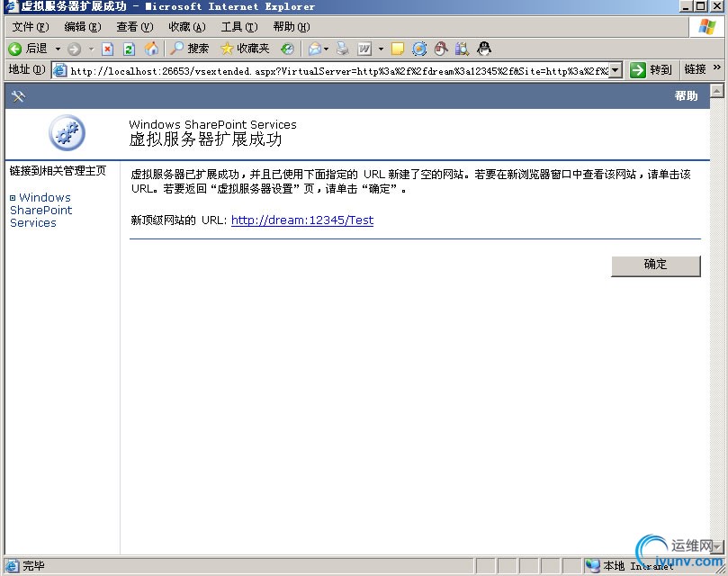Click the IE icon in title bar

point(12,6)
